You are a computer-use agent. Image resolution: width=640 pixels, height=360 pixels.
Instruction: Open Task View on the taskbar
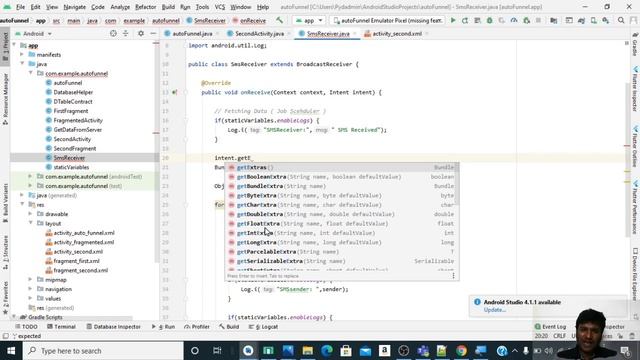point(217,351)
